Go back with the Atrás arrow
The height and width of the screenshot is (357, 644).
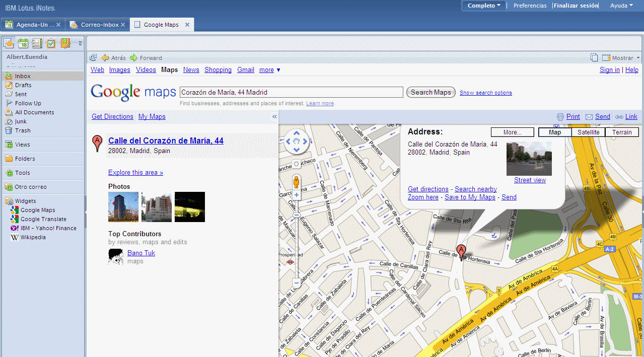113,57
